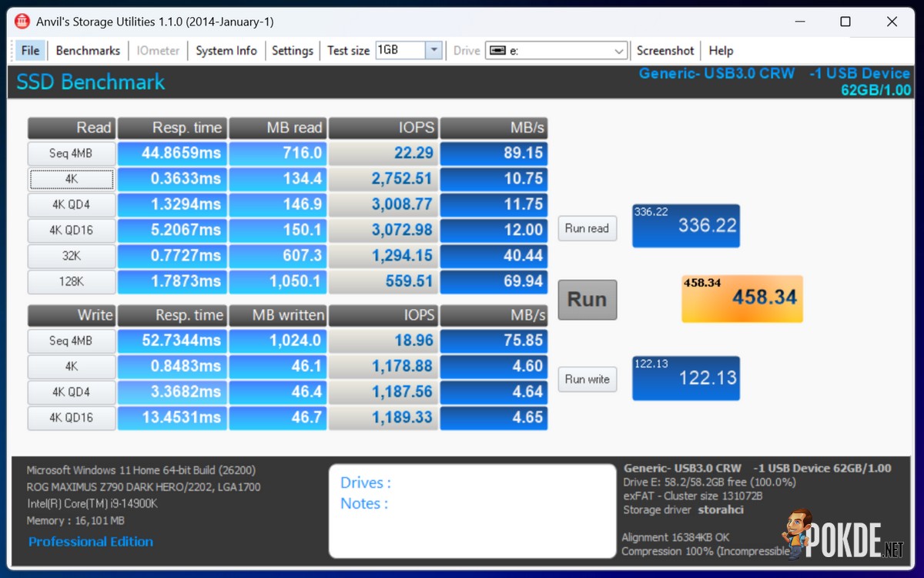Screen dimensions: 924x578
Task: Run the Write 4K QD16 test
Action: (71, 418)
